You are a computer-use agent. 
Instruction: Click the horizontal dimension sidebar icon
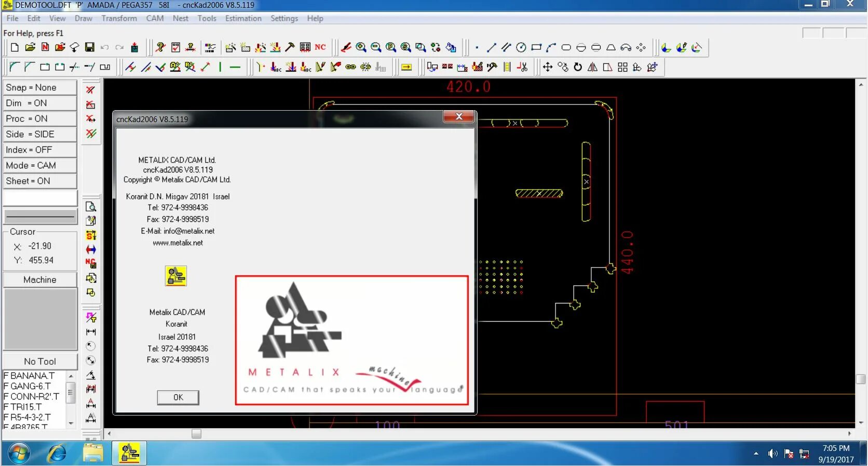pos(91,332)
